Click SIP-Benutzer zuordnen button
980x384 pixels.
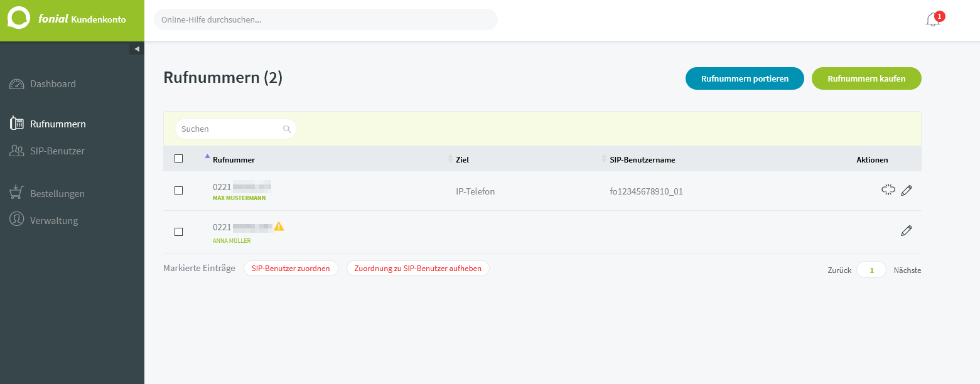coord(291,269)
